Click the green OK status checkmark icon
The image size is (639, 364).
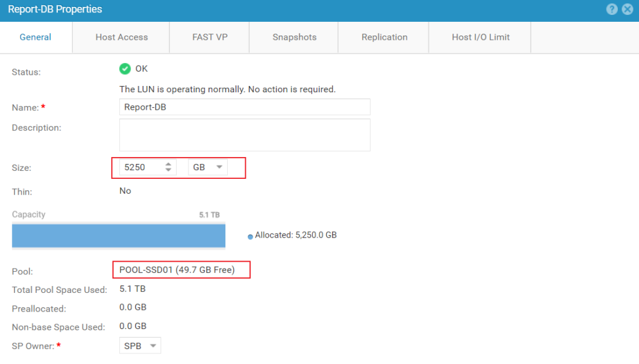(x=125, y=69)
